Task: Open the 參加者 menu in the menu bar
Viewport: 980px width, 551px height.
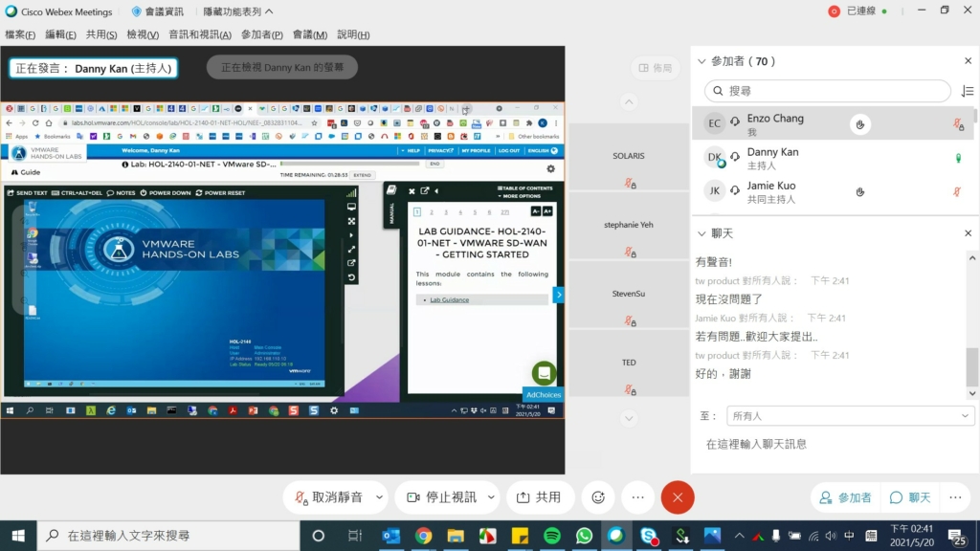Action: point(262,34)
